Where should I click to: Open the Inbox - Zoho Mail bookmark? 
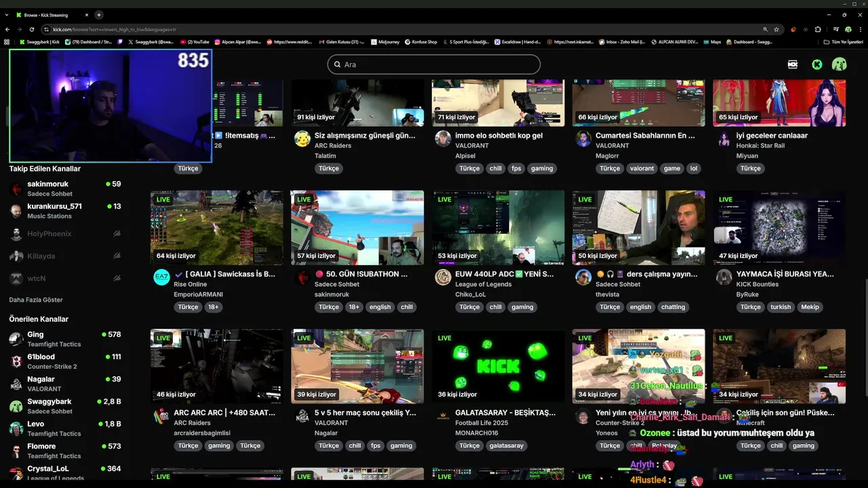click(x=622, y=42)
